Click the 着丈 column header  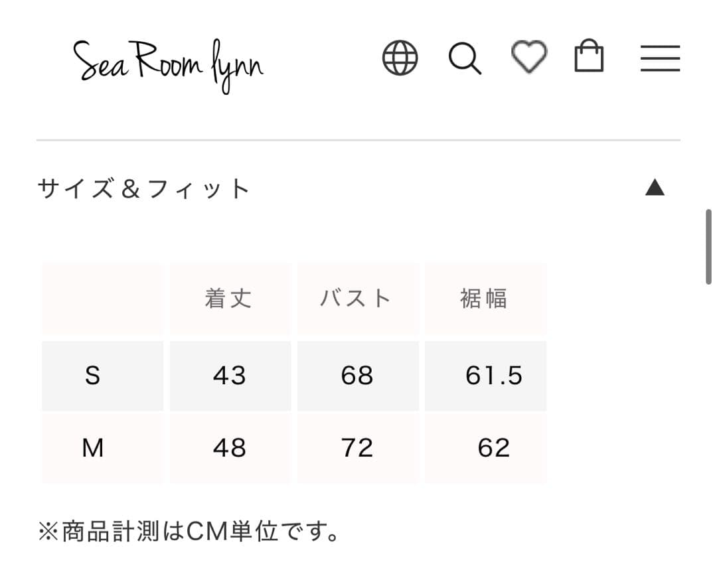pyautogui.click(x=229, y=299)
